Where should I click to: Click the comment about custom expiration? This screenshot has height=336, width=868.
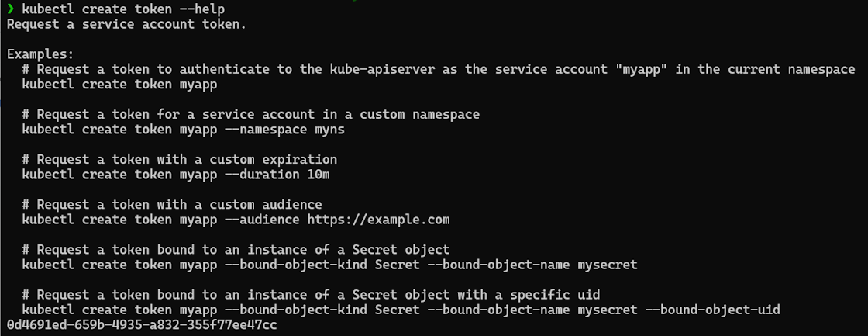coord(180,159)
